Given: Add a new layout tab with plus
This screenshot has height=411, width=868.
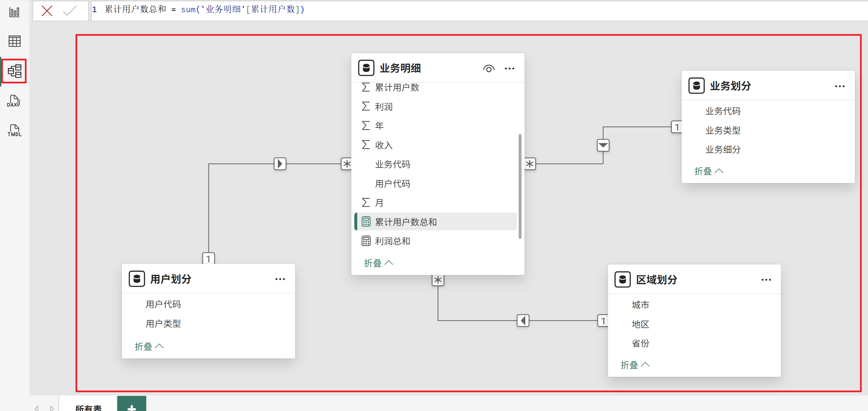Looking at the screenshot, I should (x=131, y=406).
